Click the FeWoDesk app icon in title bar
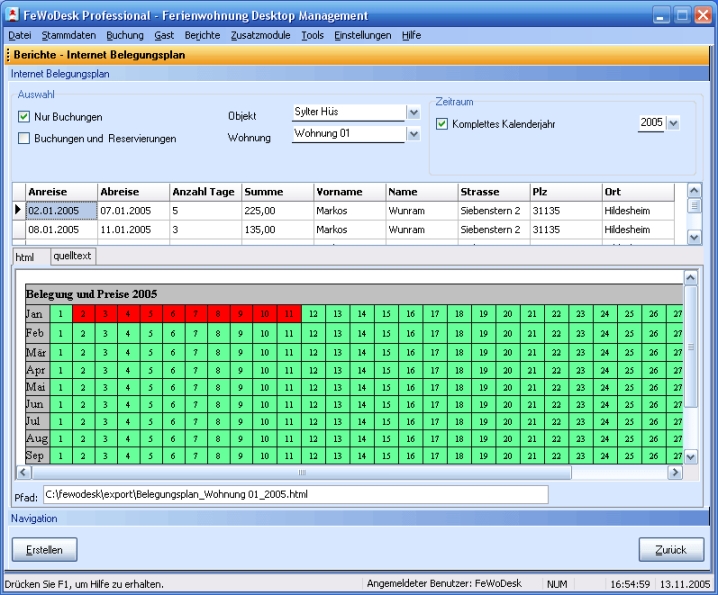The height and width of the screenshot is (595, 718). 13,15
